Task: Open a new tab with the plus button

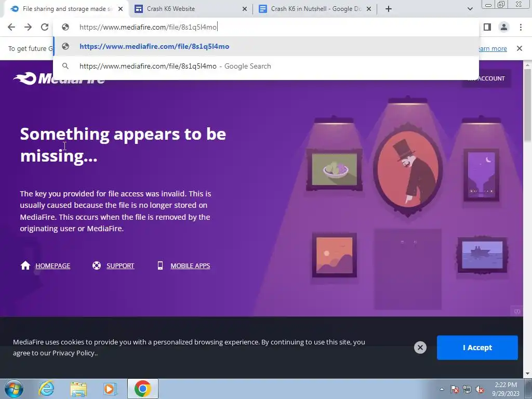Action: 389,9
